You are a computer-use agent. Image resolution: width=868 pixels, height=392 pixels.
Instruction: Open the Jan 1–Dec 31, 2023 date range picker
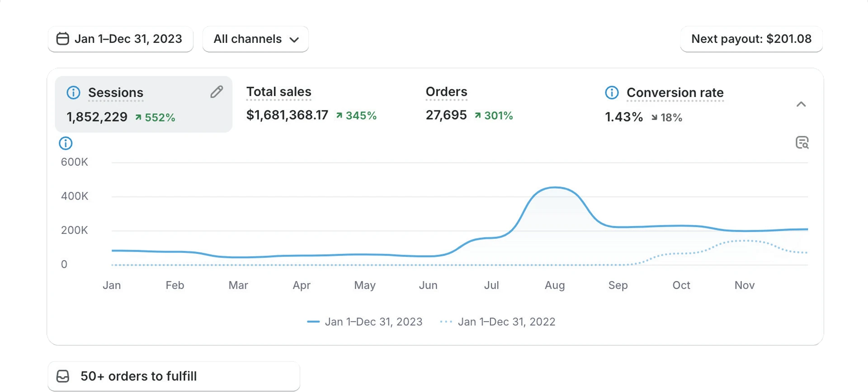point(121,39)
